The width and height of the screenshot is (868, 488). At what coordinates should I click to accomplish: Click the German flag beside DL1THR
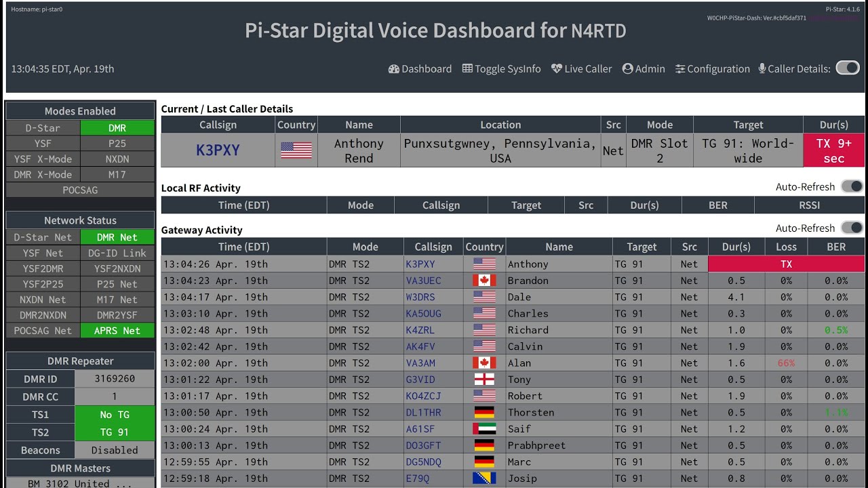point(484,412)
